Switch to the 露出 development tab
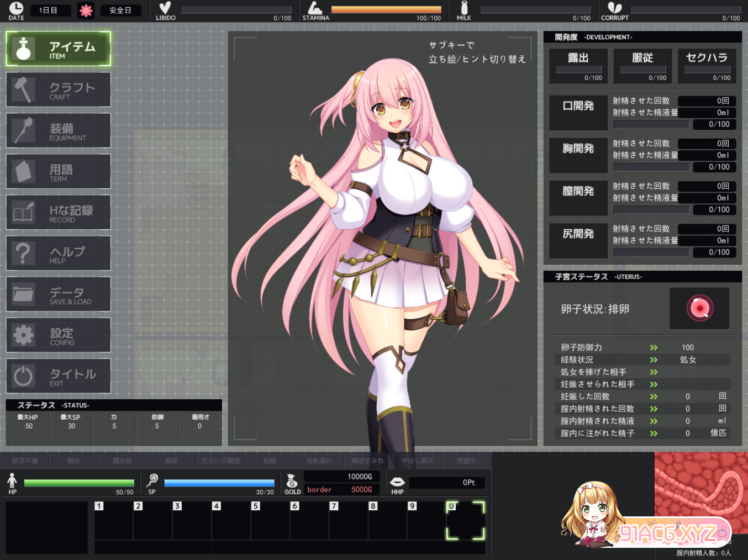 coord(578,66)
